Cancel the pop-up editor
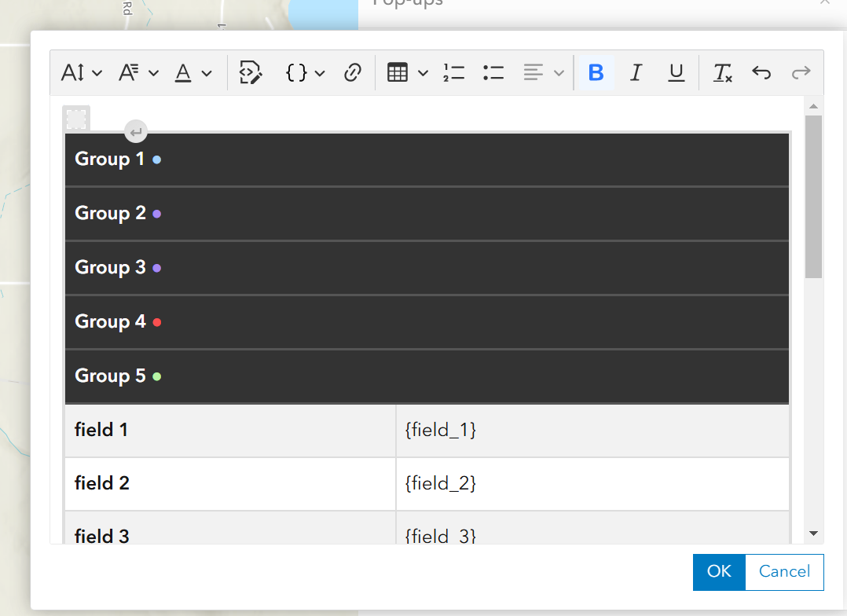This screenshot has width=847, height=616. tap(783, 572)
